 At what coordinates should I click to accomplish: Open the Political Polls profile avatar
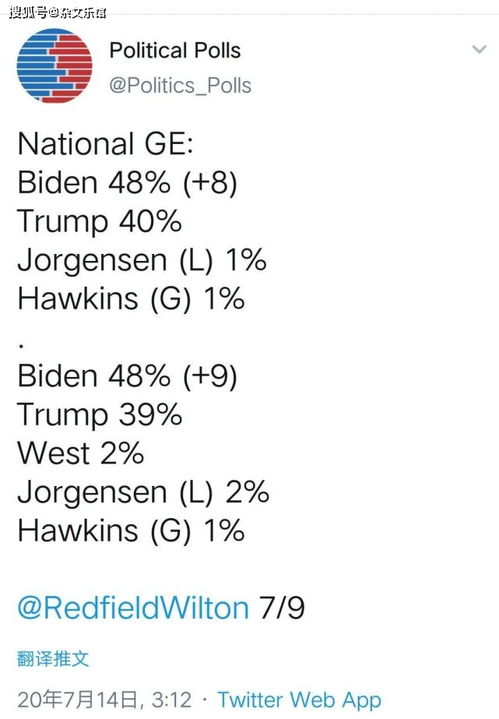coord(55,66)
